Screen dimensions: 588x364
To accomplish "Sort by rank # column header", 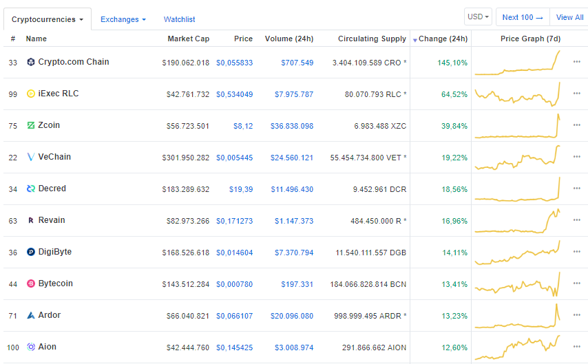I will click(13, 39).
